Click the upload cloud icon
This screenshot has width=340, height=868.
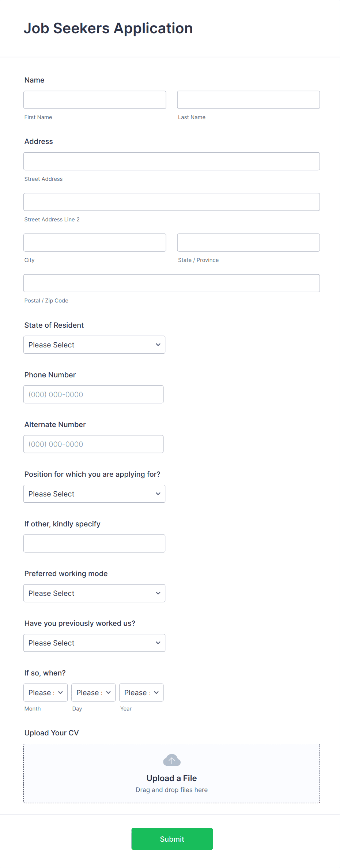point(171,760)
